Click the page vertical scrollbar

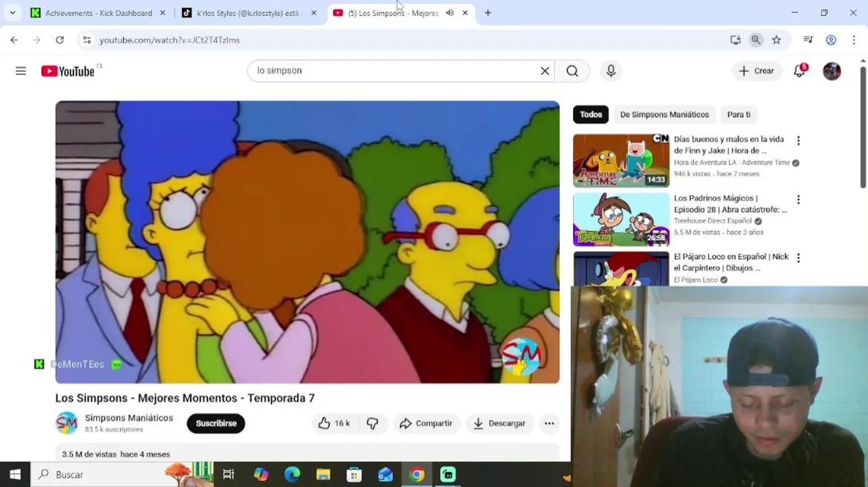point(863,127)
